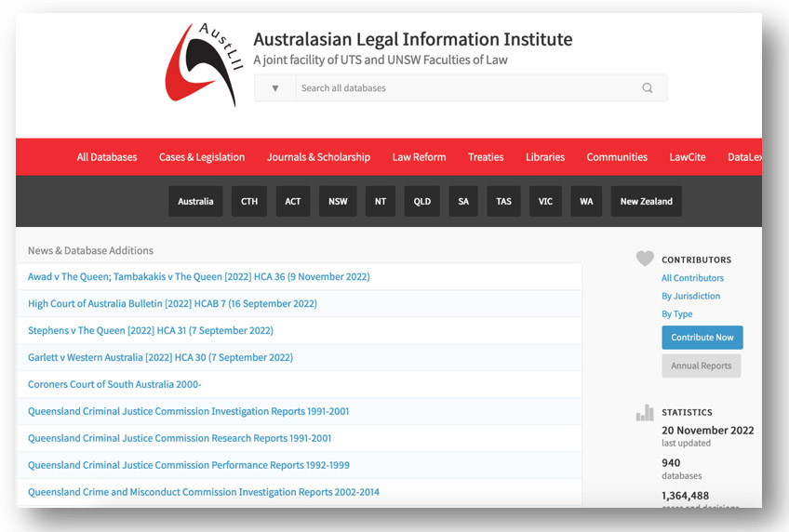Click the 20 November 2022 last updated date
789x532 pixels.
(x=707, y=431)
